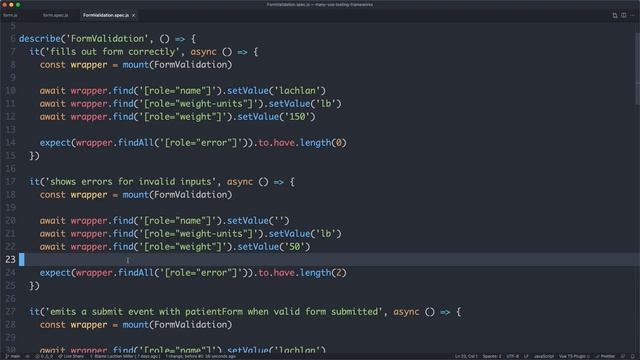
Task: Open changes compare icon in editor toolbar
Action: [615, 16]
